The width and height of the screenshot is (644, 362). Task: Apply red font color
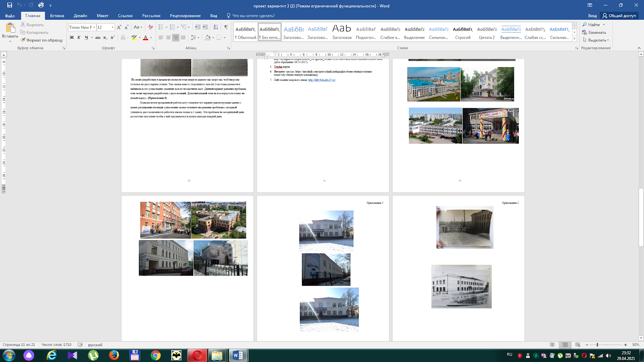pyautogui.click(x=145, y=37)
